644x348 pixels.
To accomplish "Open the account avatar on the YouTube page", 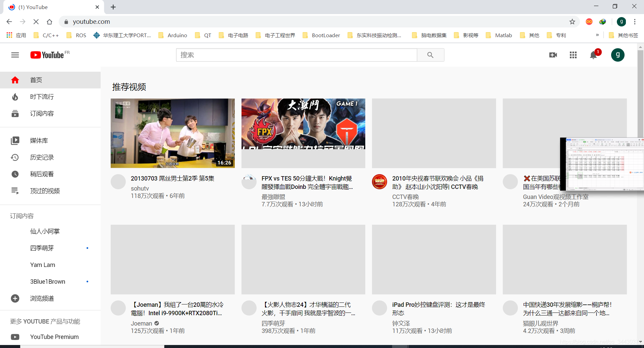I will pos(618,55).
